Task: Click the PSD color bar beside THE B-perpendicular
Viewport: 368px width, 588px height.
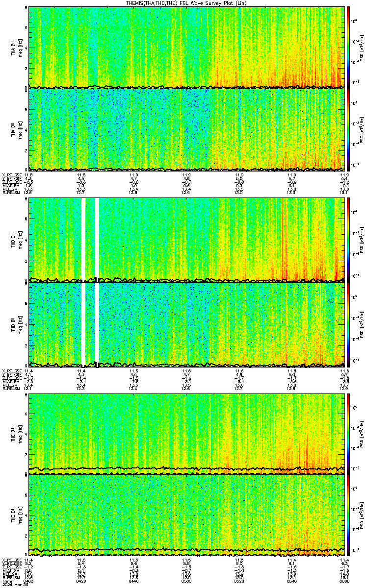Action: pyautogui.click(x=348, y=434)
